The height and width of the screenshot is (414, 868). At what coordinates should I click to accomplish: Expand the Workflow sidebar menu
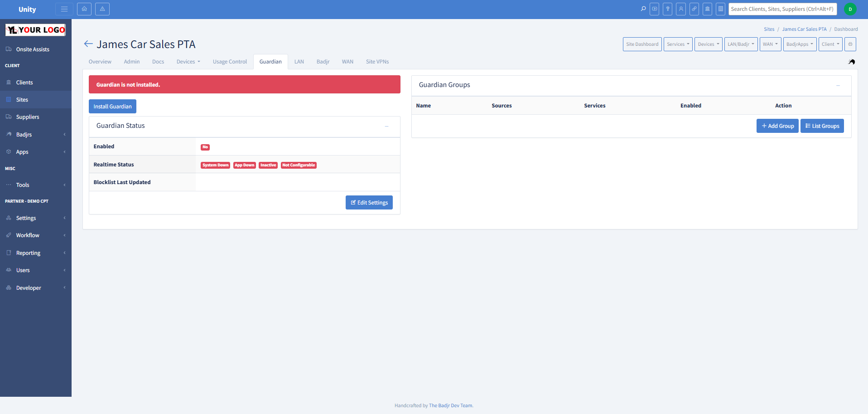point(36,235)
